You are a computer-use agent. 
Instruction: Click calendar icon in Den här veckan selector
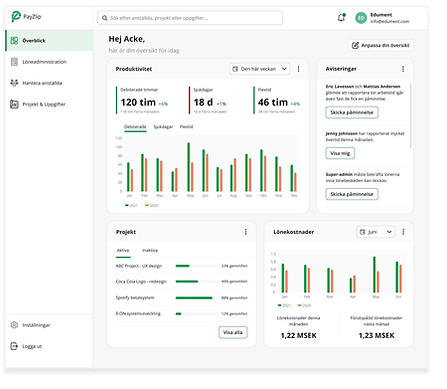tap(235, 69)
